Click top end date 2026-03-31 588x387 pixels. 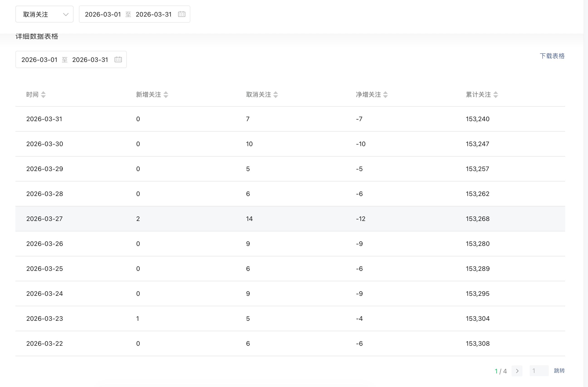pyautogui.click(x=153, y=14)
